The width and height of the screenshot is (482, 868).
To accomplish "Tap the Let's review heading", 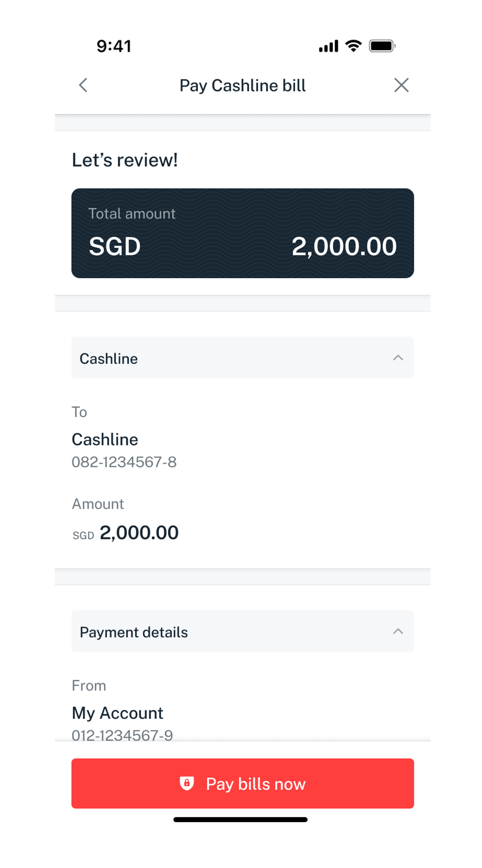I will coord(125,160).
